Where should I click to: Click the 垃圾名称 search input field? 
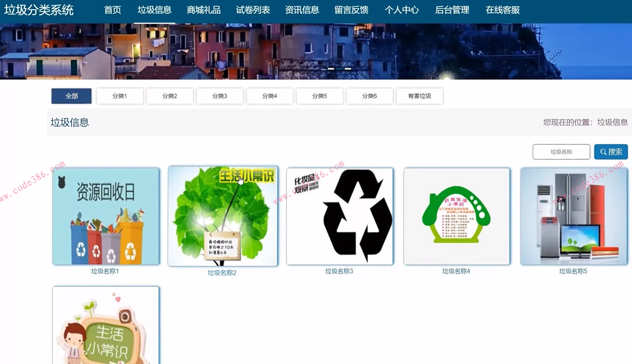[561, 152]
